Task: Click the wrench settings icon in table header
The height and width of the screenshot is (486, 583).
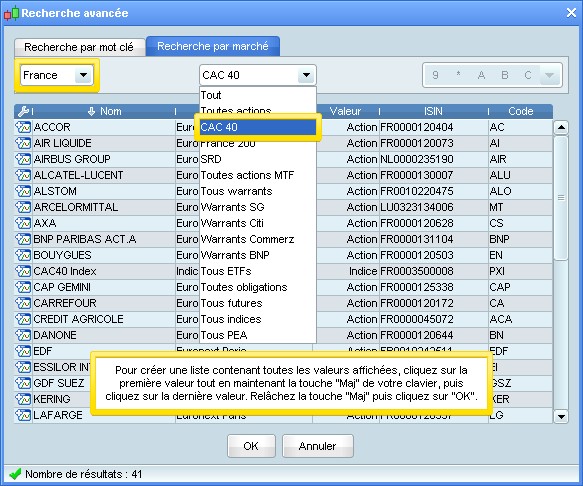Action: (x=23, y=111)
